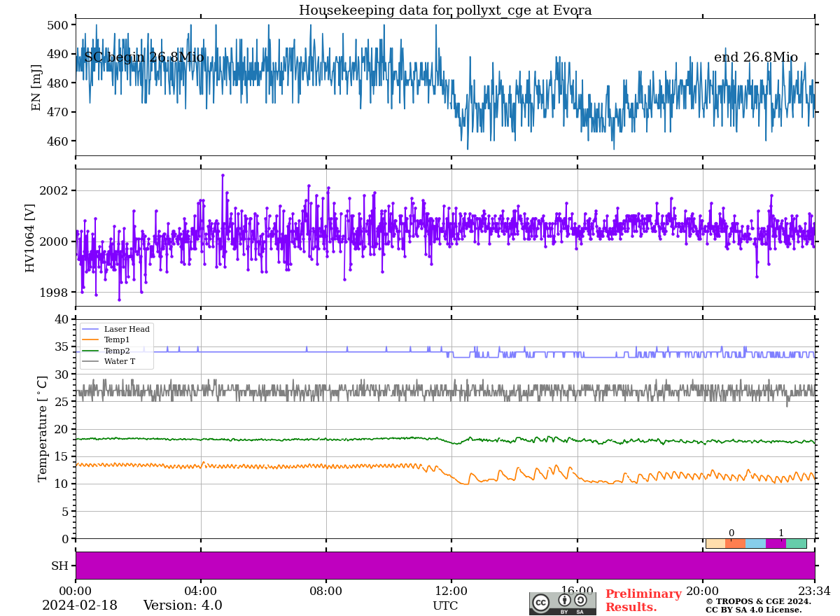Select the sky blue colorbar swatch
This screenshot has width=840, height=616.
[x=755, y=543]
